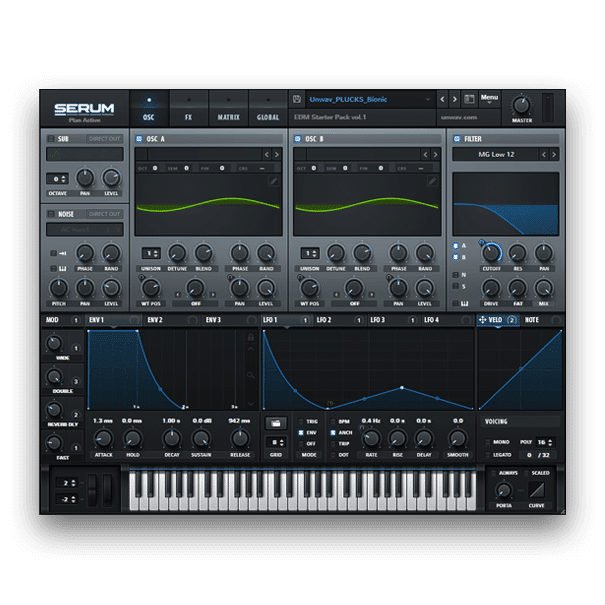Adjust the Master volume knob
This screenshot has height=605, width=605.
click(521, 105)
